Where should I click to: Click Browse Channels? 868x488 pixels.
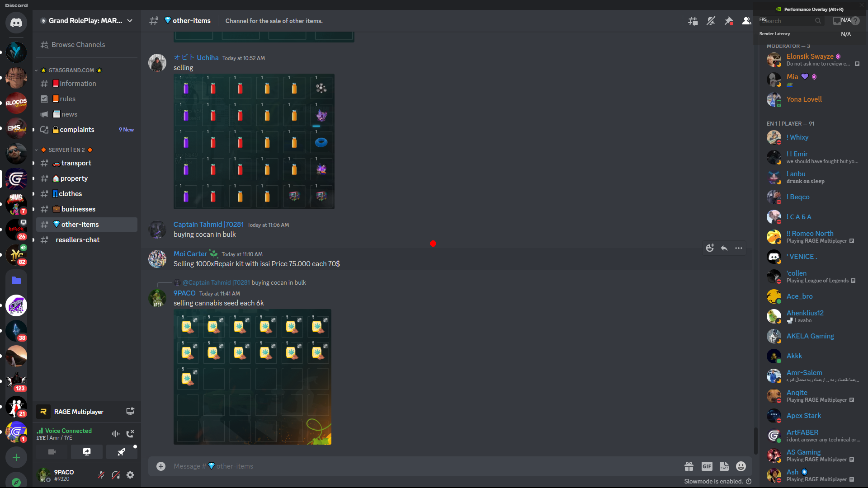[78, 45]
